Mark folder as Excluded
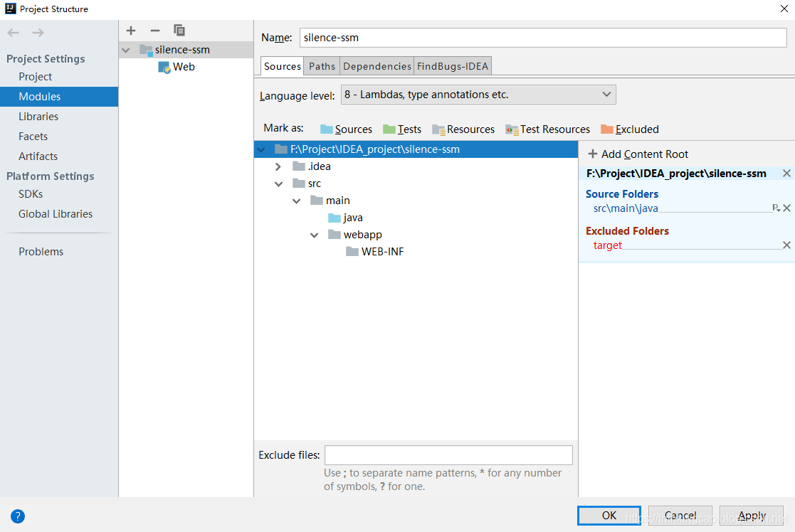Viewport: 795px width, 532px height. [x=630, y=129]
